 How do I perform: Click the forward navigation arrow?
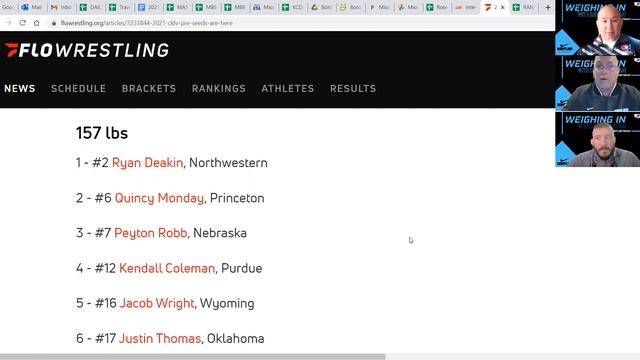tap(8, 23)
